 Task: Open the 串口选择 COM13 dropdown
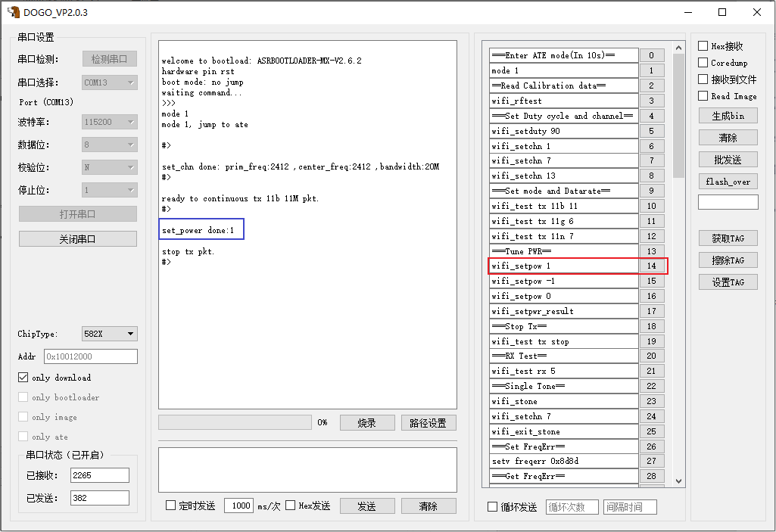[109, 82]
